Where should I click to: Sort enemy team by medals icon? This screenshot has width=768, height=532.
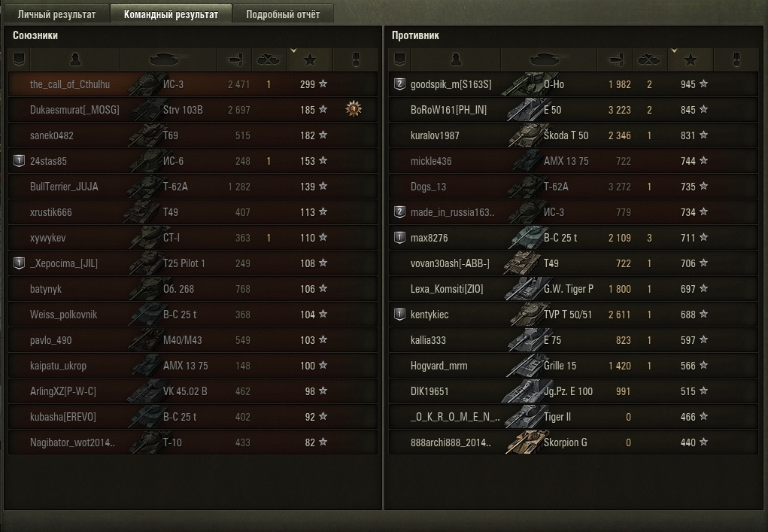point(736,59)
